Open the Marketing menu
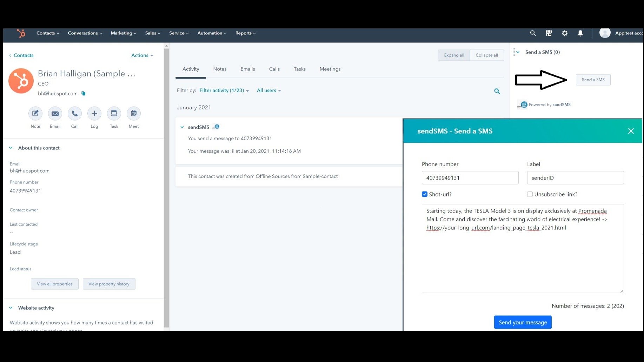The image size is (644, 362). point(124,33)
